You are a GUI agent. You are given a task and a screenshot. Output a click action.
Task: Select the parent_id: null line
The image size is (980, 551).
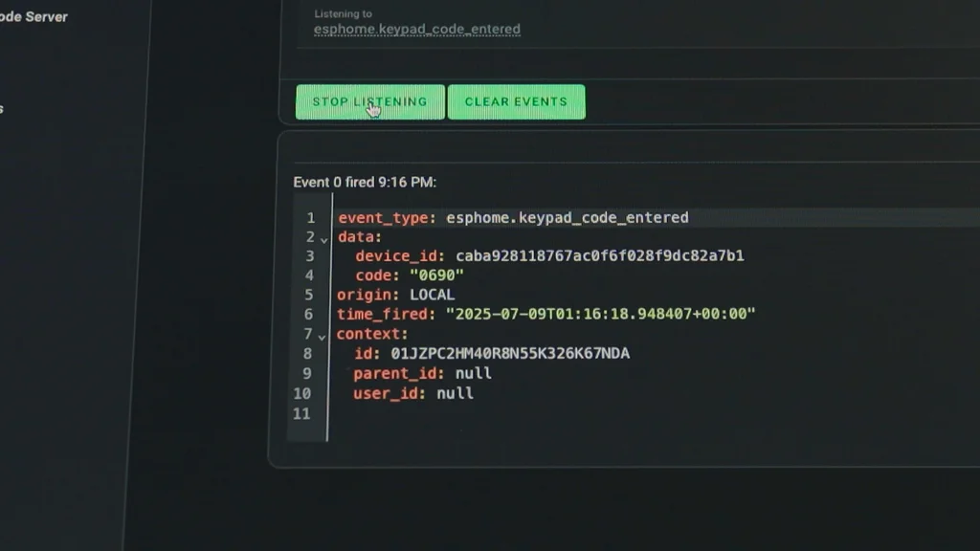(422, 374)
